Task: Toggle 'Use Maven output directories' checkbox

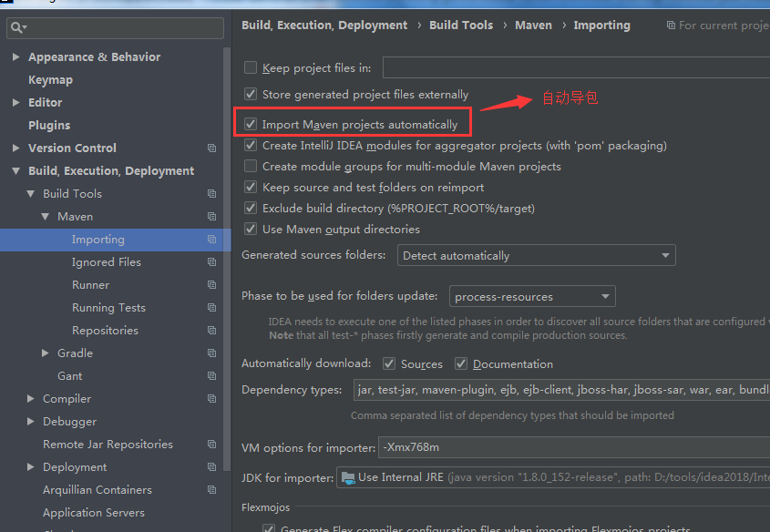Action: 251,230
